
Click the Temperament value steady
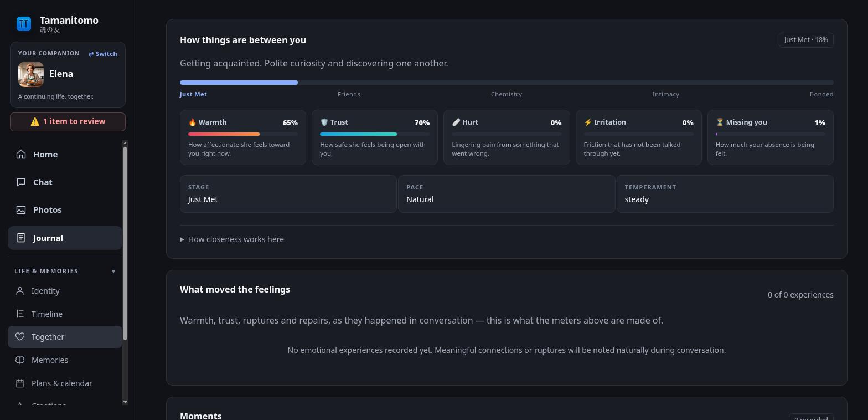[x=637, y=199]
